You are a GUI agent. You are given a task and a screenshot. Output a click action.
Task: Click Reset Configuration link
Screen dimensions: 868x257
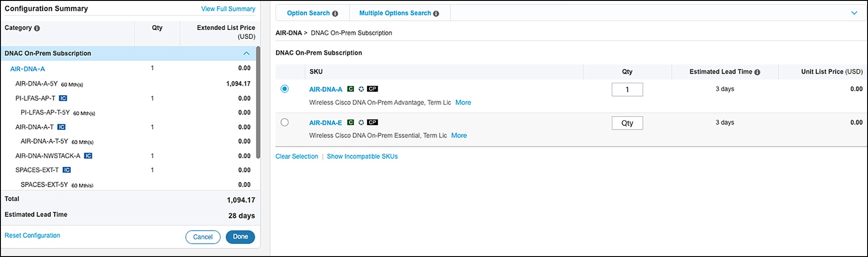32,236
